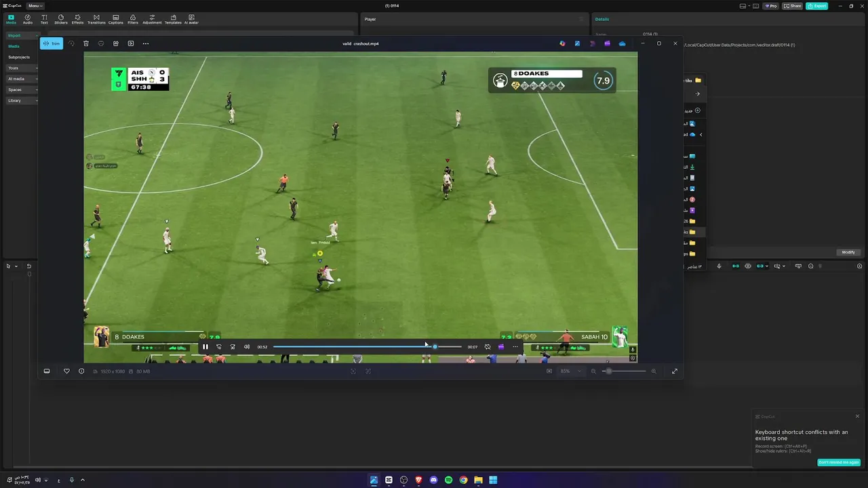Zoom out with the magnifier minus icon
Screen dimensions: 868x488
click(593, 371)
